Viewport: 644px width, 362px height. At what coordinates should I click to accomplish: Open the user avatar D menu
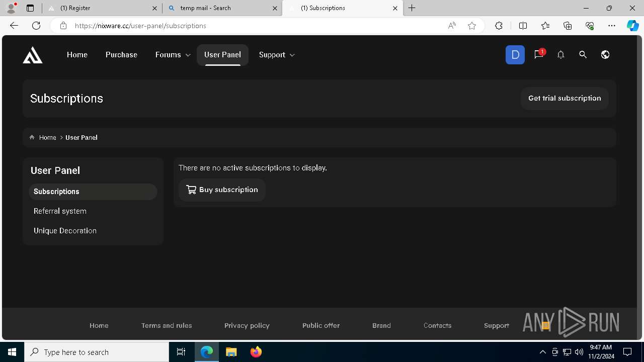coord(515,55)
